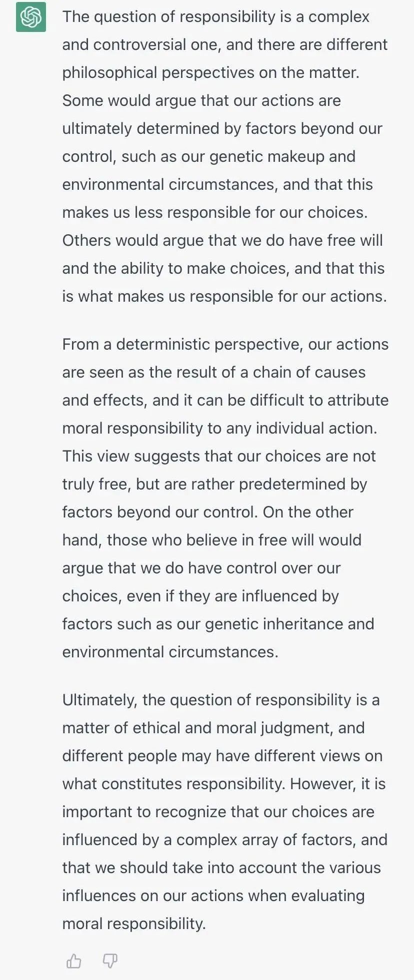Click the phrase "genetic makeup" in the response
Screen dimensions: 414x980
267,157
